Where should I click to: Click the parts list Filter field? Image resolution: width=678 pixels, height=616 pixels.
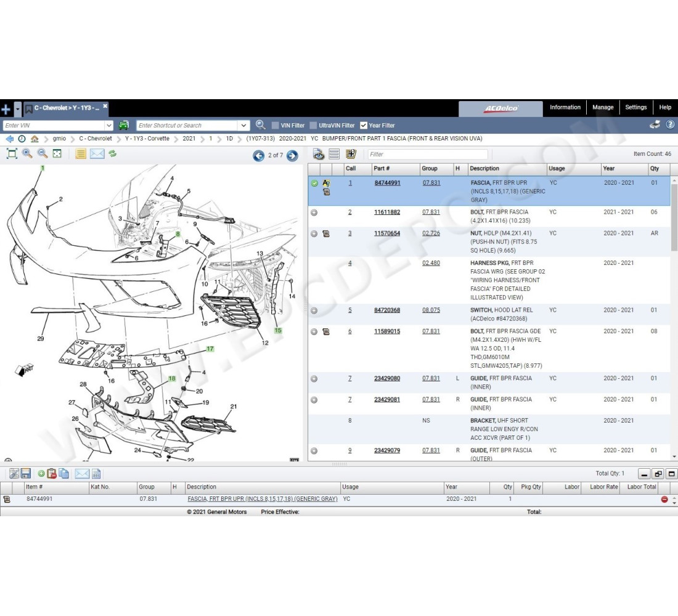pos(427,155)
